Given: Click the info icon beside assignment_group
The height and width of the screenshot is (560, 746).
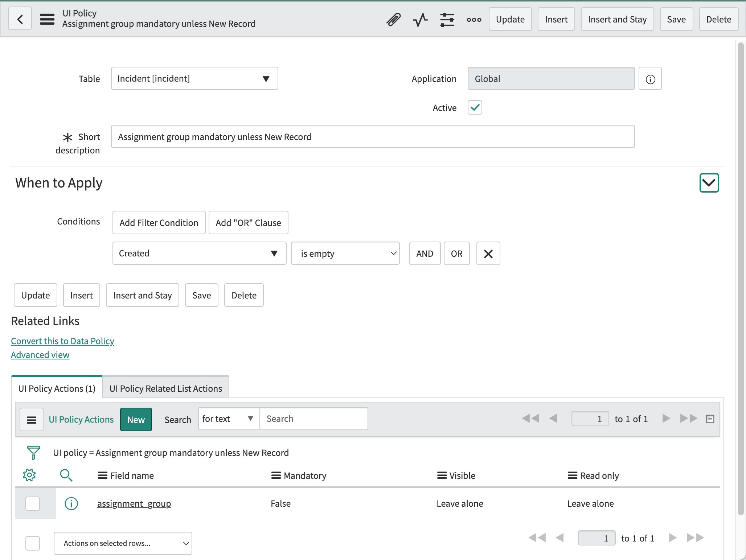Looking at the screenshot, I should (71, 503).
